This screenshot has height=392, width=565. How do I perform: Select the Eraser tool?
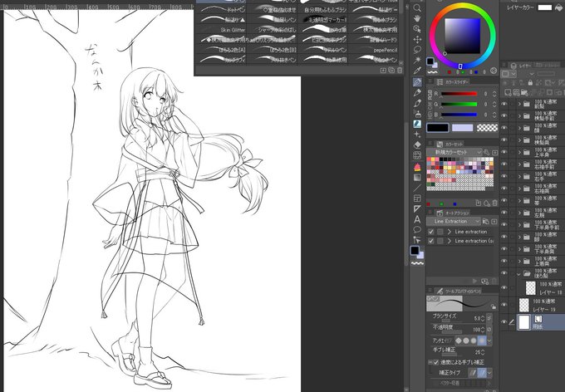point(417,145)
